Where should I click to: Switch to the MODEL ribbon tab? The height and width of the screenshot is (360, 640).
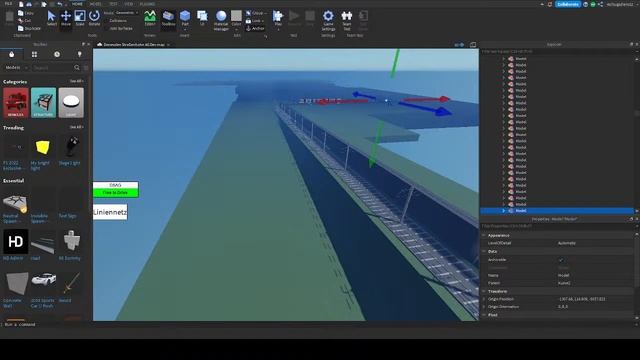pos(96,4)
